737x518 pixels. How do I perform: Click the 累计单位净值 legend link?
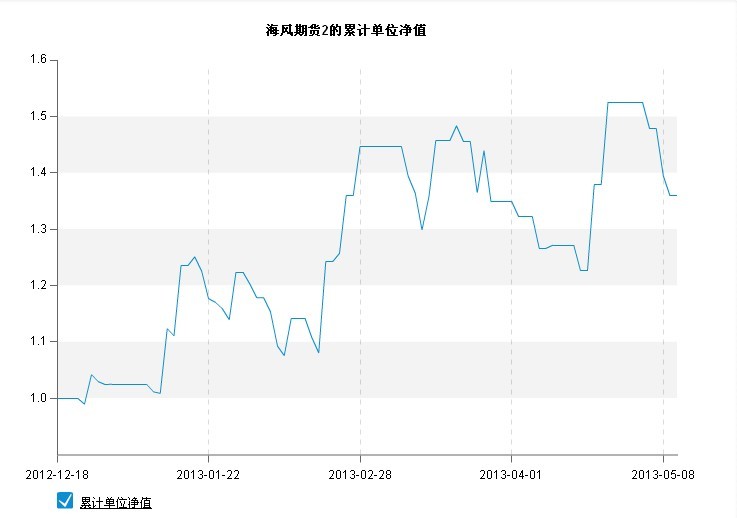pyautogui.click(x=116, y=502)
